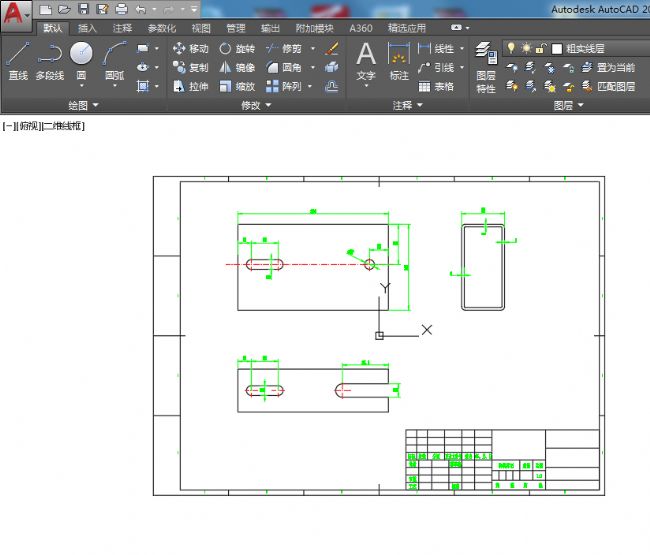Switch to the 注释 ribbon tab
The image size is (650, 555).
point(122,28)
